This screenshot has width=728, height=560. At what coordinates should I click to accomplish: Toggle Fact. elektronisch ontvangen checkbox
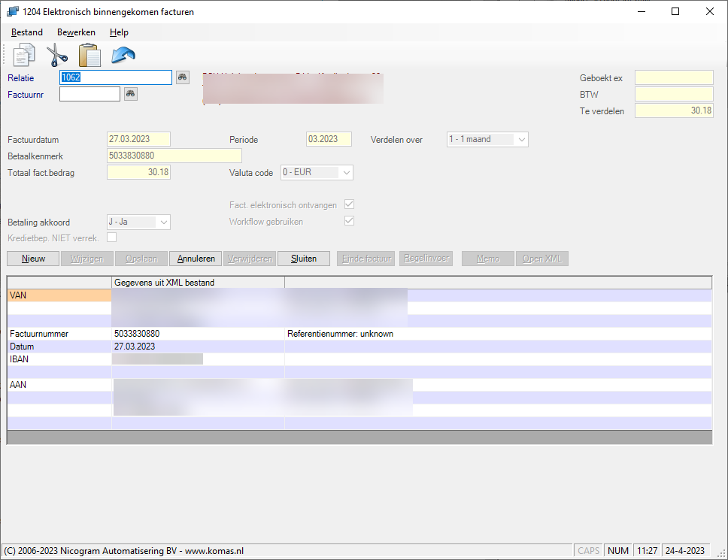pos(349,204)
